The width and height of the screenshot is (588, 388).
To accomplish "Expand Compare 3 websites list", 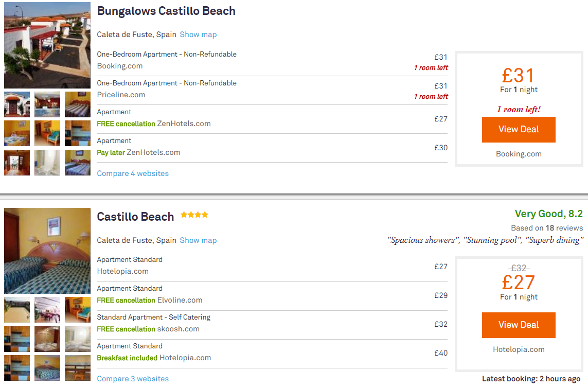I will [x=133, y=379].
